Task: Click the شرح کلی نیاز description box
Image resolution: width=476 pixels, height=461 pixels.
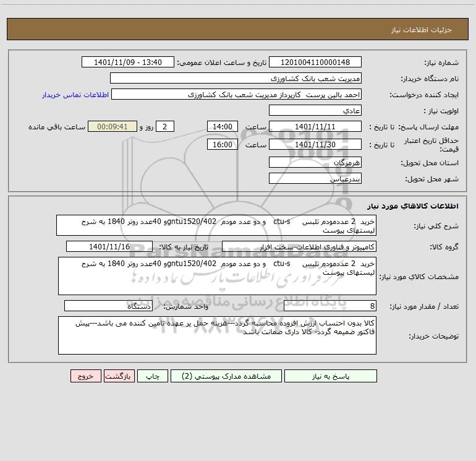Action: (x=216, y=225)
